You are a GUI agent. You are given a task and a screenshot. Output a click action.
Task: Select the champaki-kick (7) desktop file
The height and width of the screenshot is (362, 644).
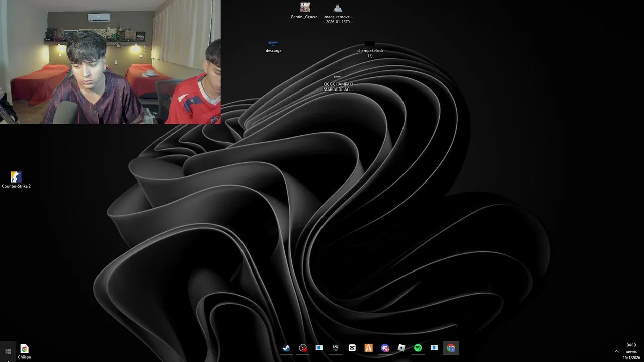370,49
